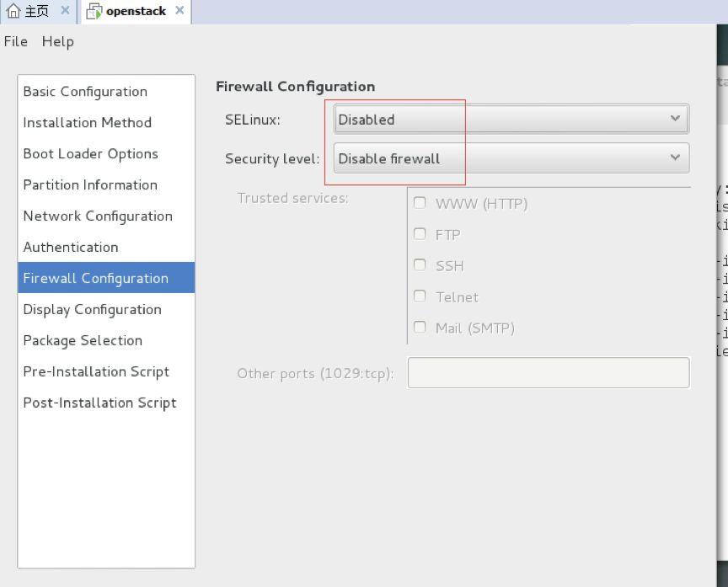The image size is (728, 587).
Task: Select Basic Configuration in sidebar
Action: pos(85,92)
